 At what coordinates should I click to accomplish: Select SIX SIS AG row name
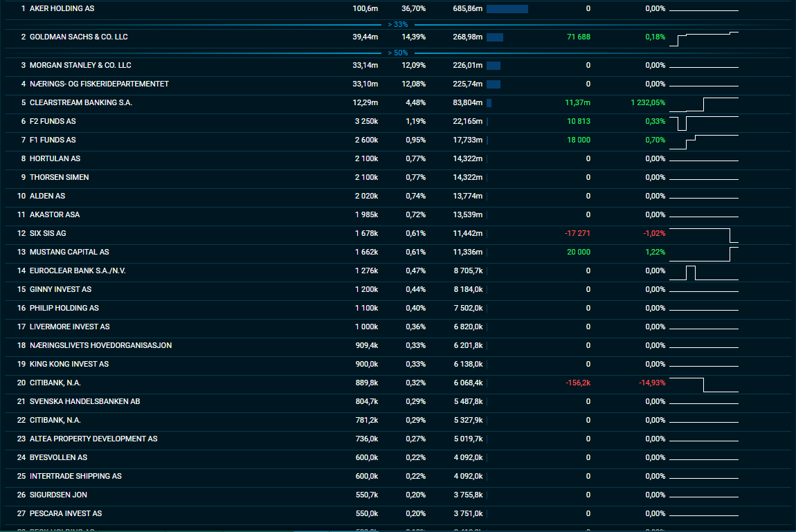click(x=48, y=234)
